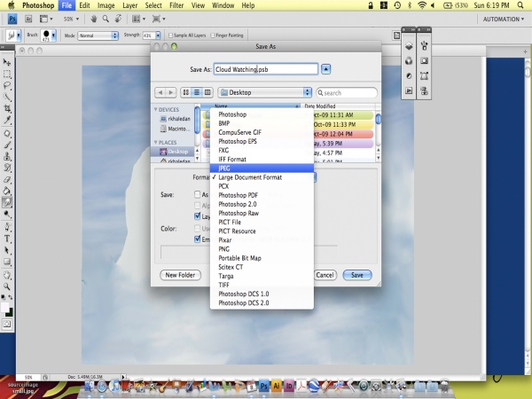This screenshot has width=532, height=399.
Task: Choose Photoshop PDF format
Action: click(x=262, y=195)
